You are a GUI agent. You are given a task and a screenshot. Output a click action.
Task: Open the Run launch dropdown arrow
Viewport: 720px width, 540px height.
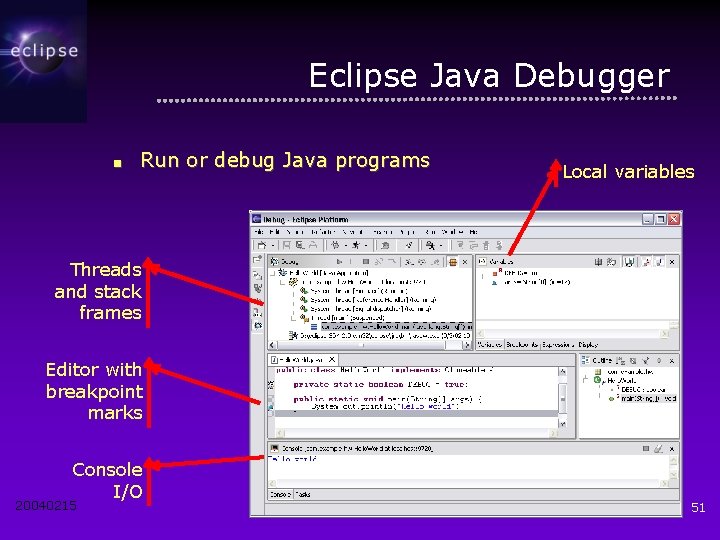click(x=366, y=246)
